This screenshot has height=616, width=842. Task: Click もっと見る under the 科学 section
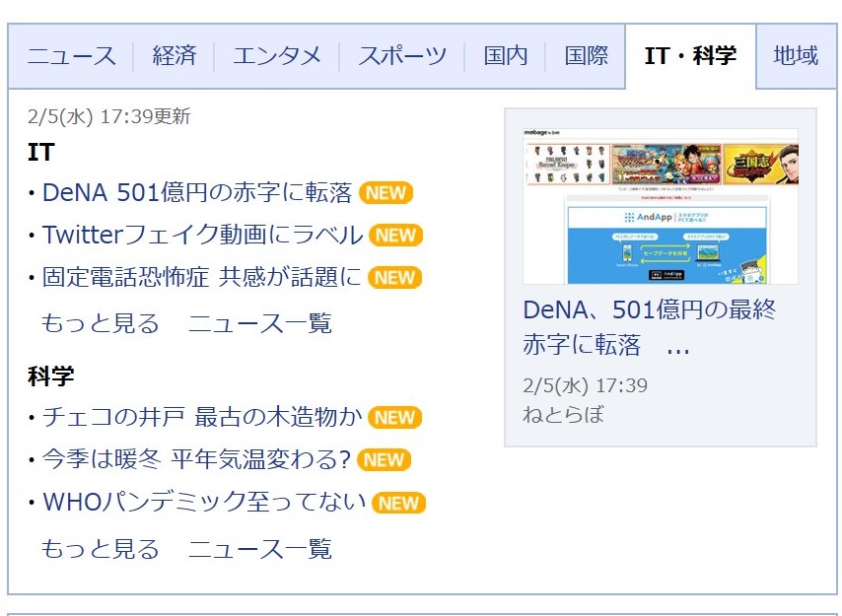(100, 548)
